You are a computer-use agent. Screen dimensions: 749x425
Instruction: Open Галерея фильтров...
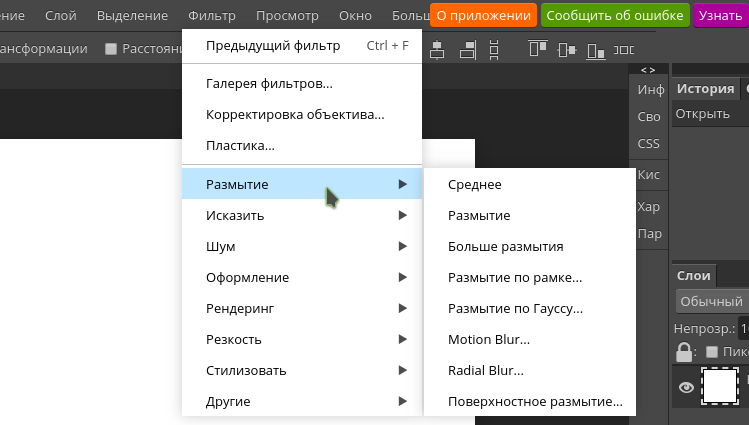tap(302, 84)
